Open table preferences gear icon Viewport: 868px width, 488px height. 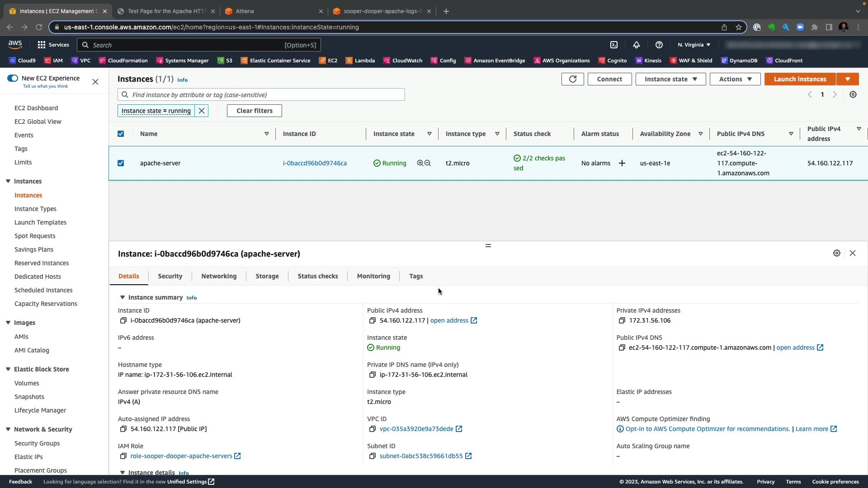[853, 94]
